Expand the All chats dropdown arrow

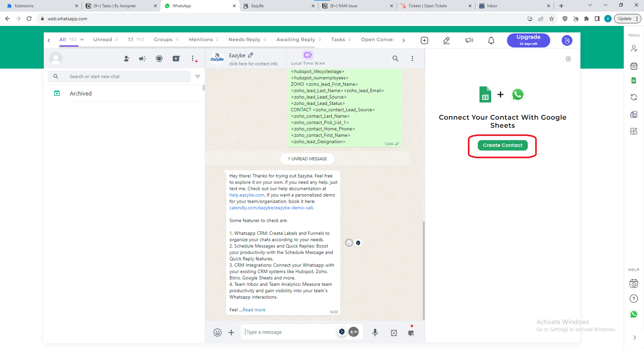[x=82, y=40]
